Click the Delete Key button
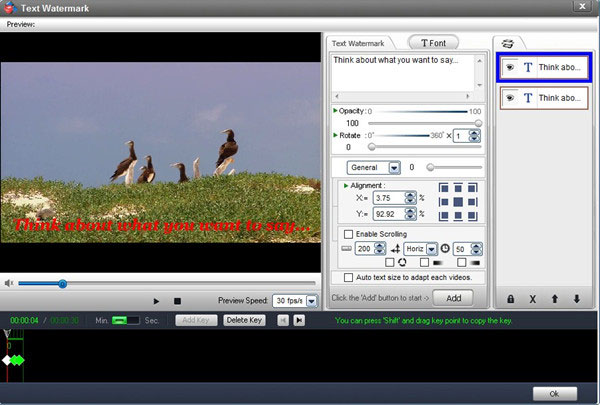This screenshot has width=600, height=405. pos(244,320)
